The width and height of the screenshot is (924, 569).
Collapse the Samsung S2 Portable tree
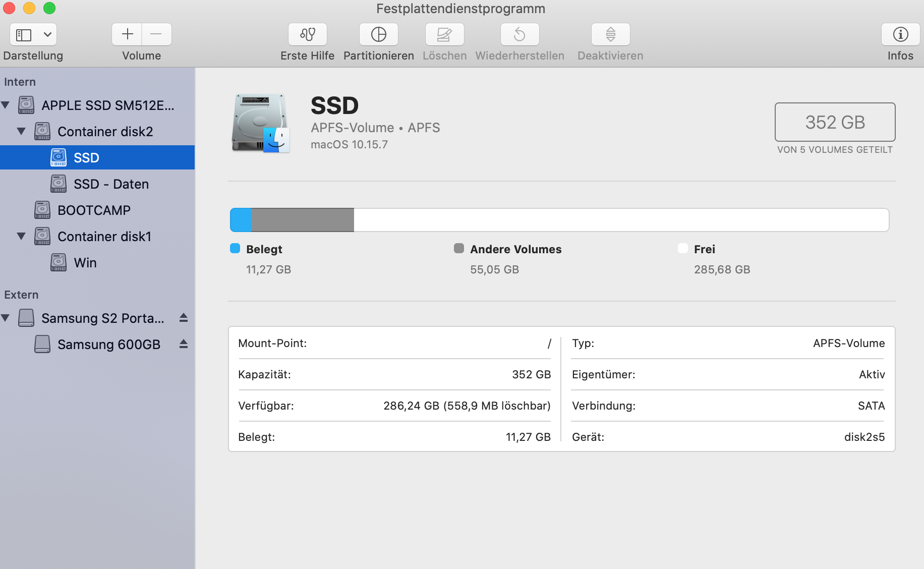pyautogui.click(x=6, y=318)
